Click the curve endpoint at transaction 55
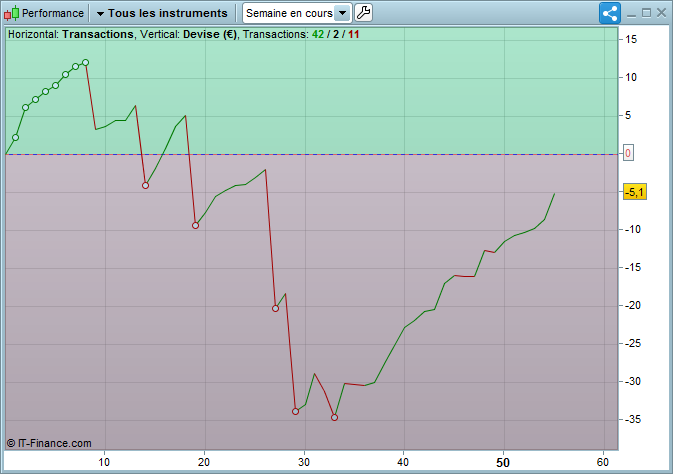 (555, 194)
